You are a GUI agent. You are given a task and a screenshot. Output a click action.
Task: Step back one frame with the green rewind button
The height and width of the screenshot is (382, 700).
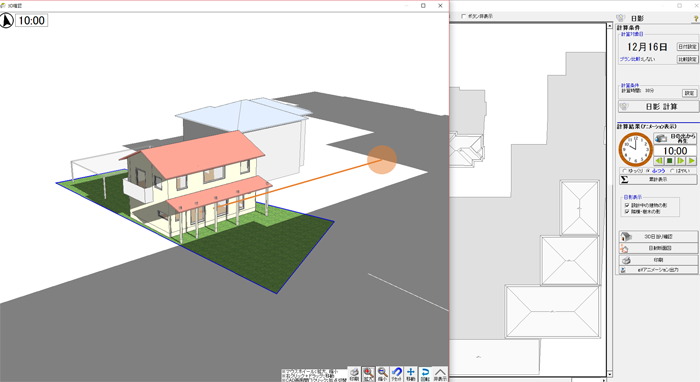[x=659, y=161]
